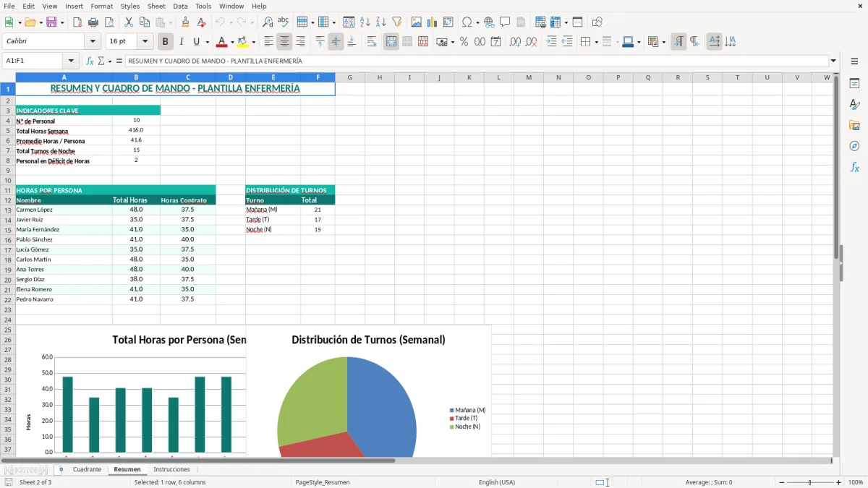Toggle Merge and Center Cells
Screen dimensions: 868x488
(391, 42)
